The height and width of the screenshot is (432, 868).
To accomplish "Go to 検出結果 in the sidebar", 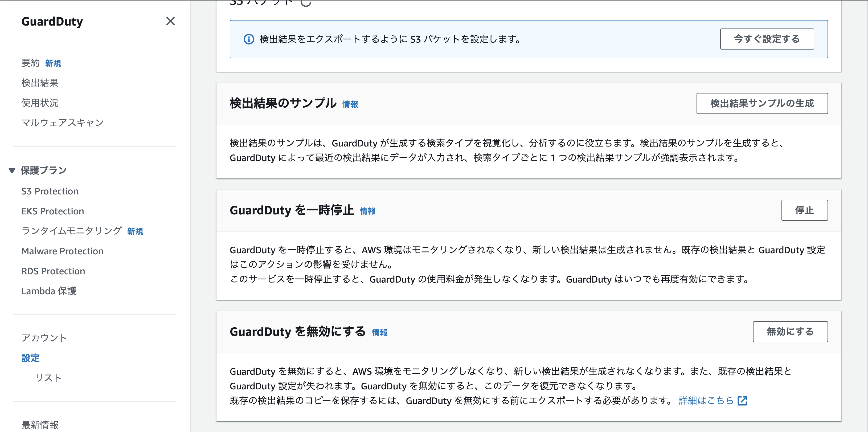I will [x=40, y=83].
